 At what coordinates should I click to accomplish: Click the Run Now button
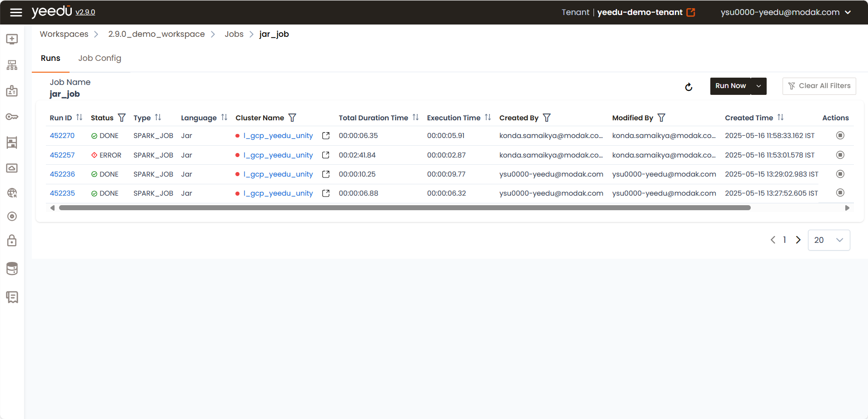pos(730,86)
